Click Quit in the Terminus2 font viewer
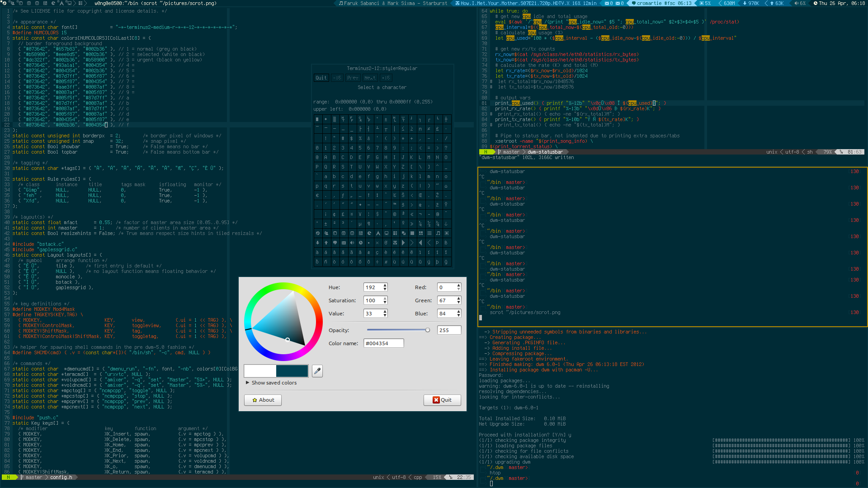This screenshot has width=868, height=488. [321, 78]
